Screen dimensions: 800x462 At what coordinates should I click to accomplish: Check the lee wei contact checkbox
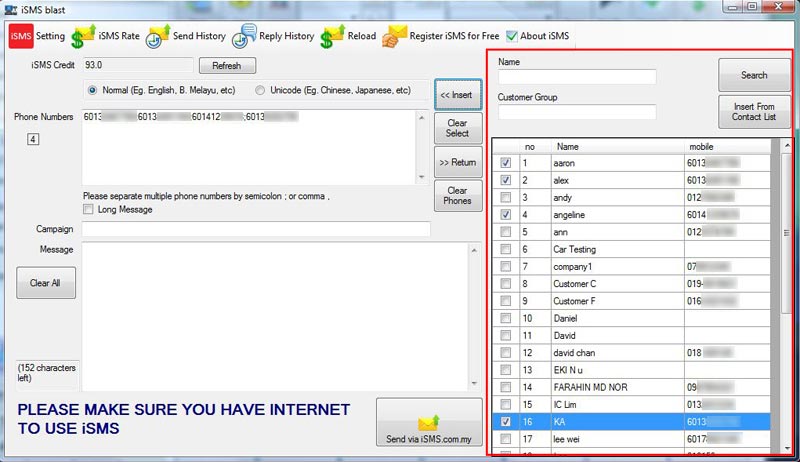[x=506, y=439]
